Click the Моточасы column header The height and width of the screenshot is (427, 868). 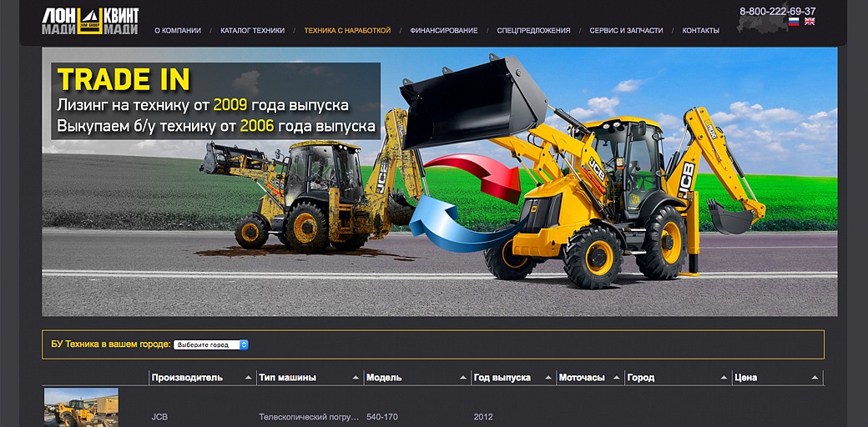pos(581,378)
